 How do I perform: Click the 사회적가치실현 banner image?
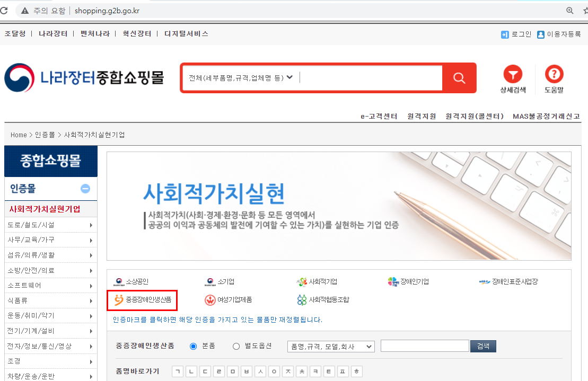click(x=339, y=206)
